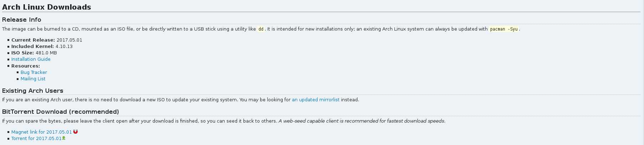Click the green torrent download arrow icon
The height and width of the screenshot is (145, 644).
[64, 138]
